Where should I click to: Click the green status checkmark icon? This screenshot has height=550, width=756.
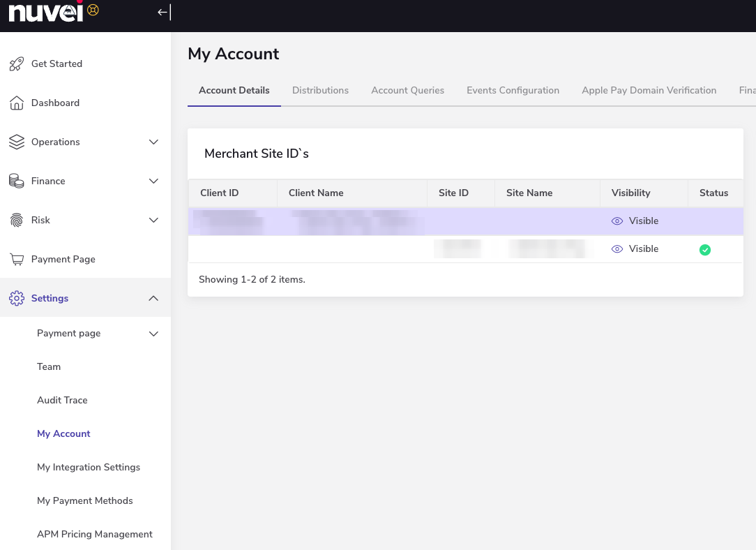(705, 249)
